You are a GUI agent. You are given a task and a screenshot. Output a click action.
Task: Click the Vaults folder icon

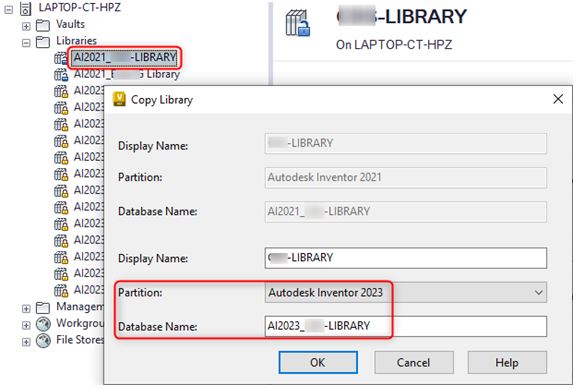pos(43,25)
